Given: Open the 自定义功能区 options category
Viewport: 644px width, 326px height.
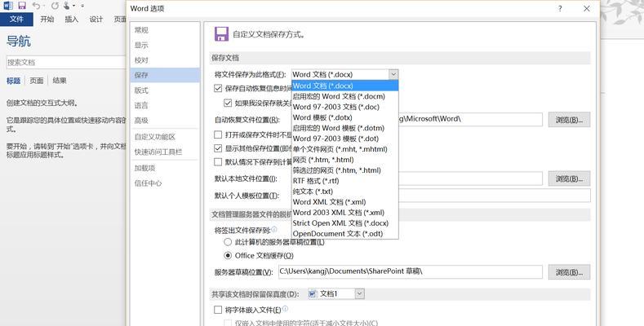Looking at the screenshot, I should pyautogui.click(x=165, y=137).
